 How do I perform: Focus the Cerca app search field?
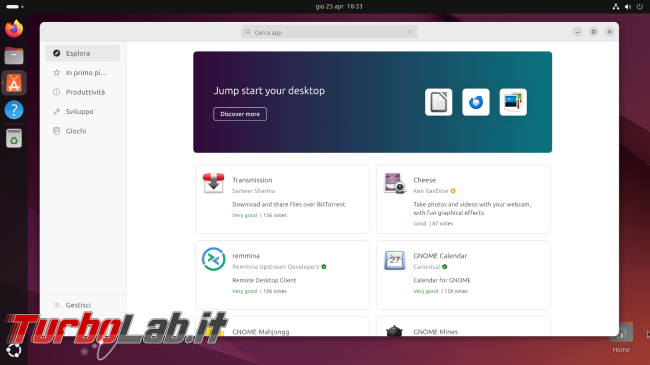[329, 32]
